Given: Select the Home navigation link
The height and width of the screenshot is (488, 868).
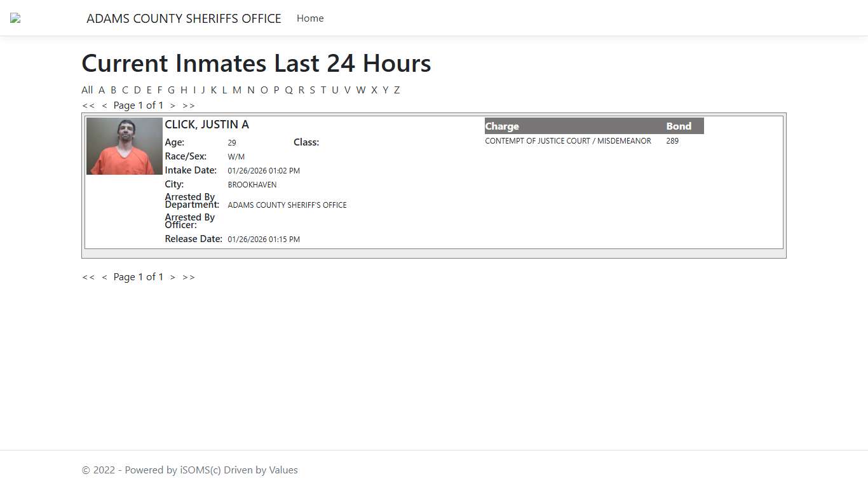Looking at the screenshot, I should click(309, 18).
